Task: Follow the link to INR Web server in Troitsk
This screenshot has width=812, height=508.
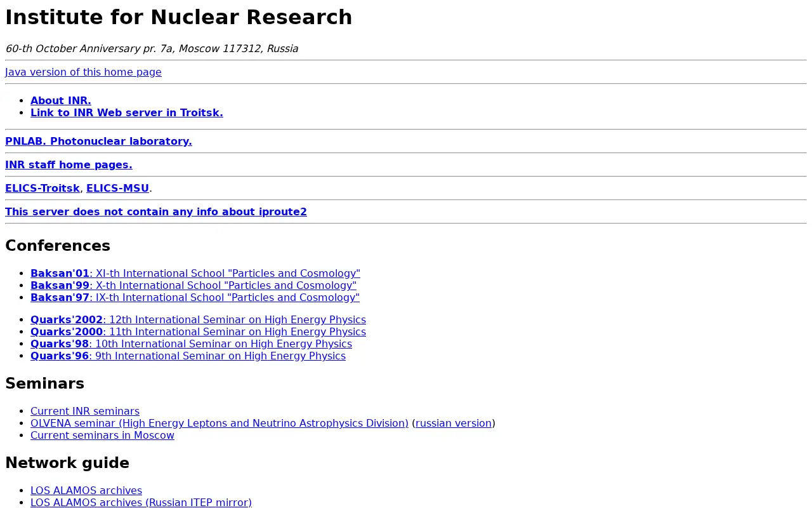Action: pos(127,112)
